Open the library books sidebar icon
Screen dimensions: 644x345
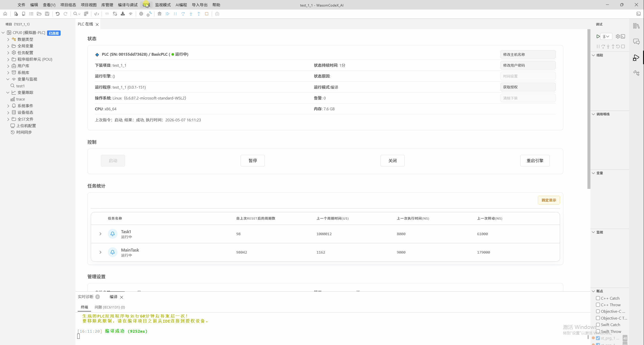(x=636, y=26)
